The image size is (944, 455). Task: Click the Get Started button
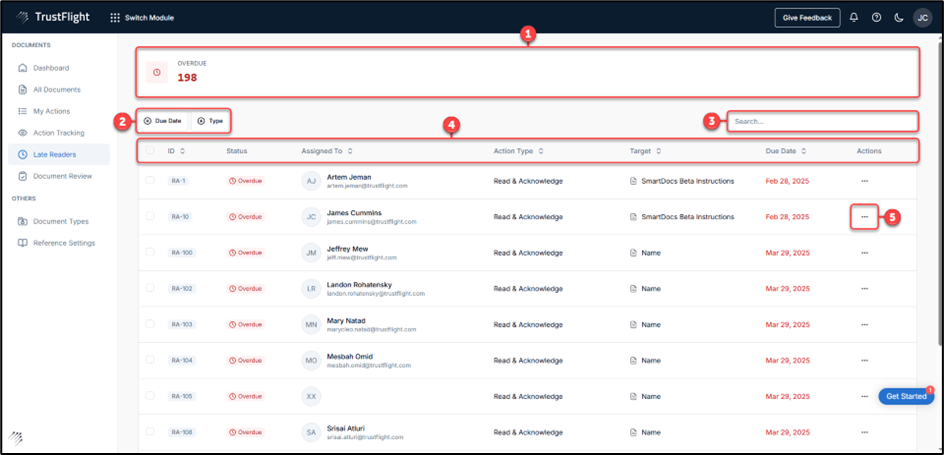click(906, 397)
